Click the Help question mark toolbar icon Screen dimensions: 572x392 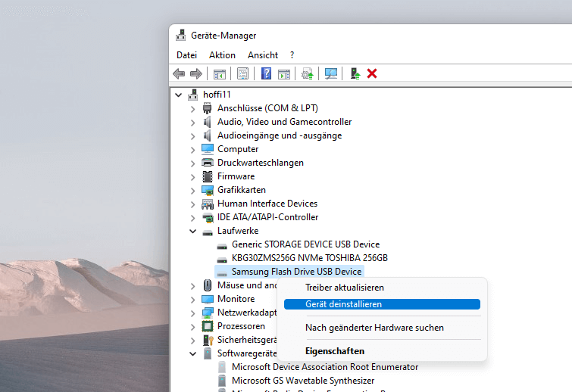(266, 73)
